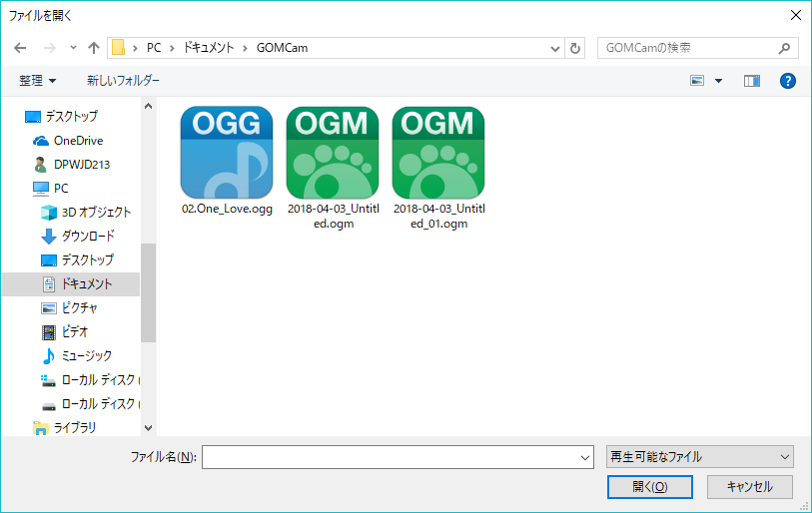This screenshot has width=812, height=513.
Task: Open the view options dropdown arrow
Action: click(718, 80)
